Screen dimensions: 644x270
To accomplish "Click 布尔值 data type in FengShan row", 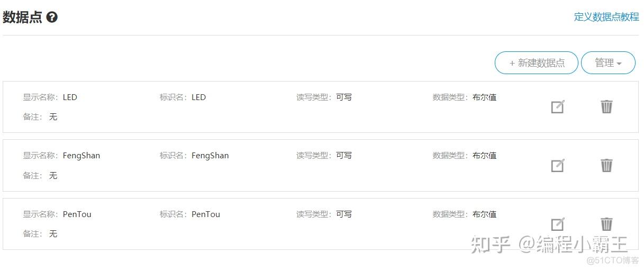I will (484, 156).
